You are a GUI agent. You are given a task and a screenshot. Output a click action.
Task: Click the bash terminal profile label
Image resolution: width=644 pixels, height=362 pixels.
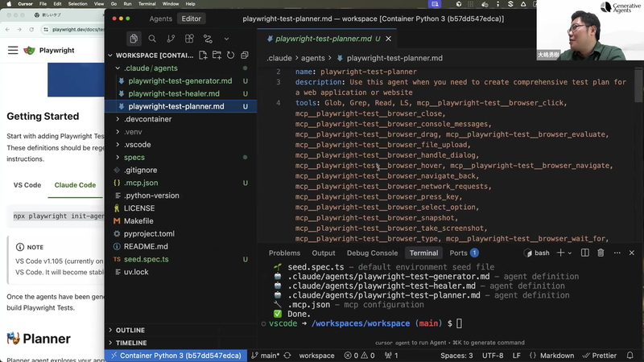pos(537,253)
